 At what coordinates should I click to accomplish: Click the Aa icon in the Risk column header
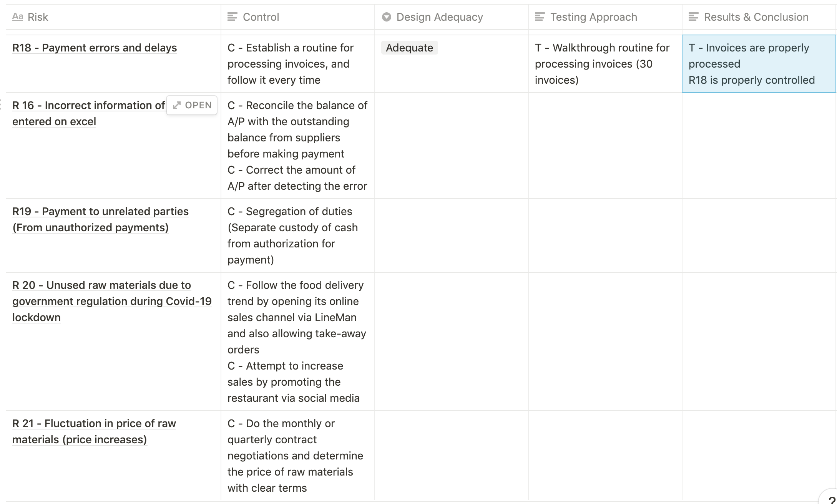[18, 17]
